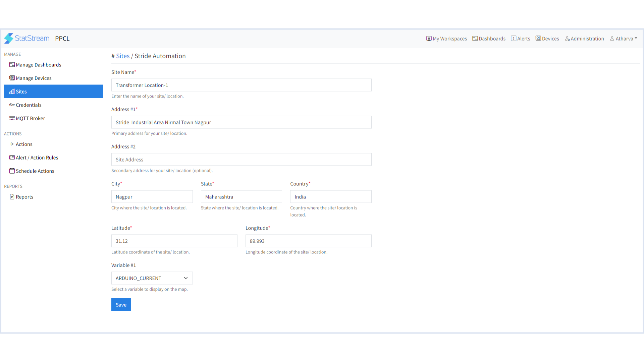Open Dashboards from the top navigation
644x362 pixels.
(x=489, y=39)
